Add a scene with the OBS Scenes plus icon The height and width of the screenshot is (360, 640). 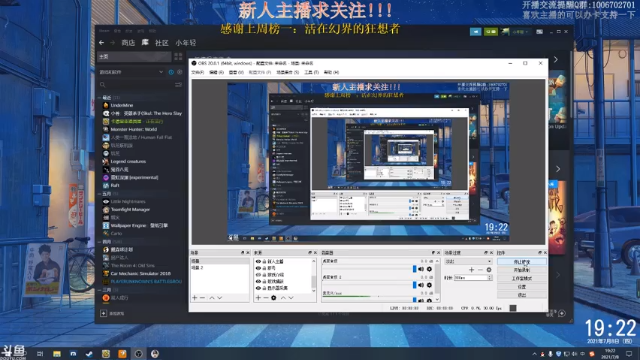pos(195,298)
